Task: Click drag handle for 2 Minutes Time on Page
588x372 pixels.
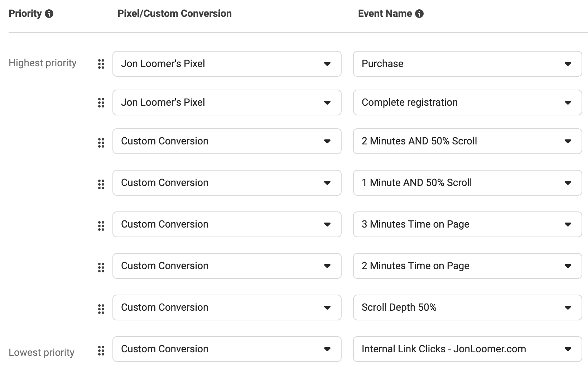Action: [101, 268]
